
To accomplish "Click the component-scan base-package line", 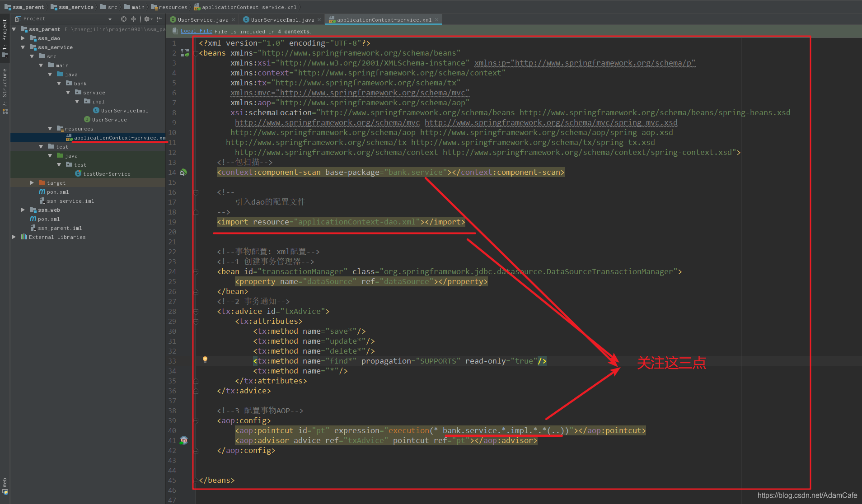I will [390, 173].
